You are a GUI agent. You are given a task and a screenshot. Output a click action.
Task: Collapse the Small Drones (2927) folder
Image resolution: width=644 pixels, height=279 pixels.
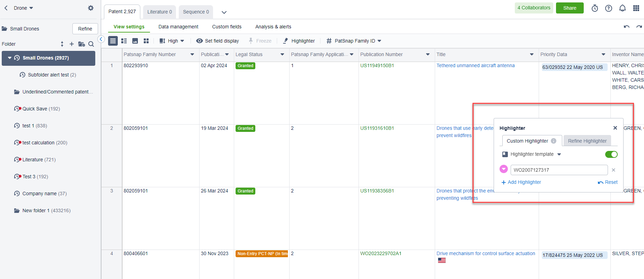(x=10, y=58)
